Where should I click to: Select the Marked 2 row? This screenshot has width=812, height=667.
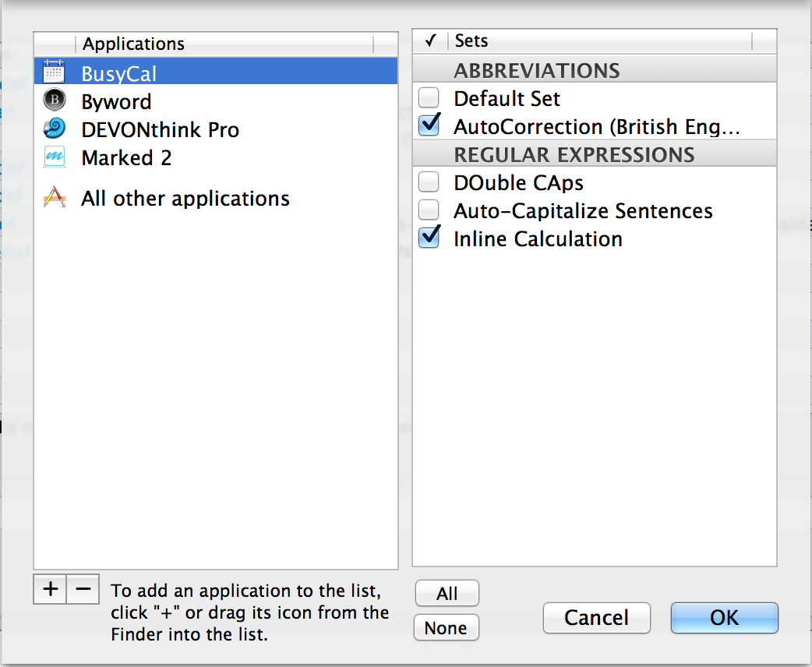(216, 157)
